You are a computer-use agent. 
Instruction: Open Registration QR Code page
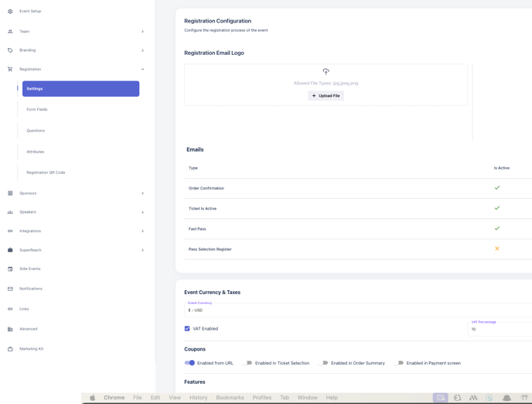46,173
